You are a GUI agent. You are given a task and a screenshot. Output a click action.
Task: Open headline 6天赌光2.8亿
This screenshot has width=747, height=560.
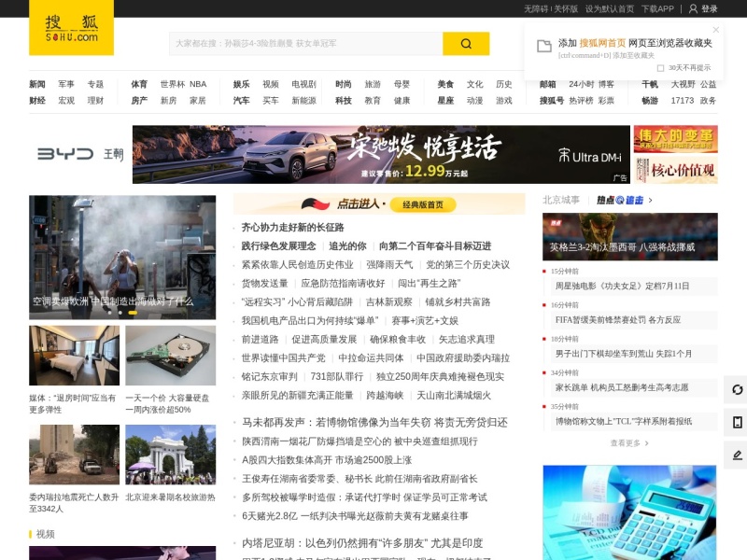355,516
